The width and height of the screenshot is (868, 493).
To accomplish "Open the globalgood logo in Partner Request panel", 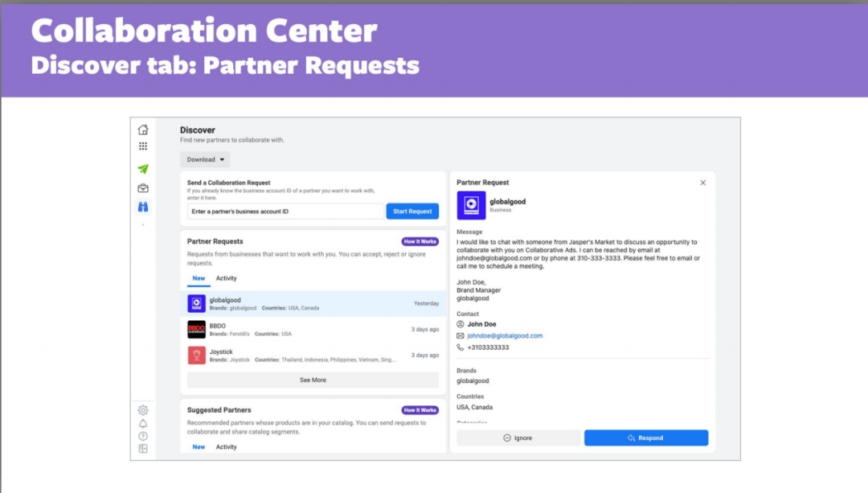I will 471,206.
